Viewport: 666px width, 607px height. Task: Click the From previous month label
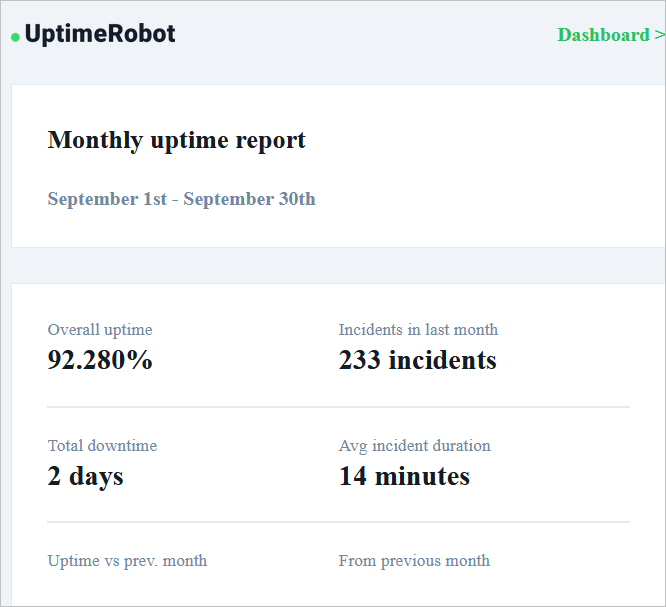tap(414, 561)
